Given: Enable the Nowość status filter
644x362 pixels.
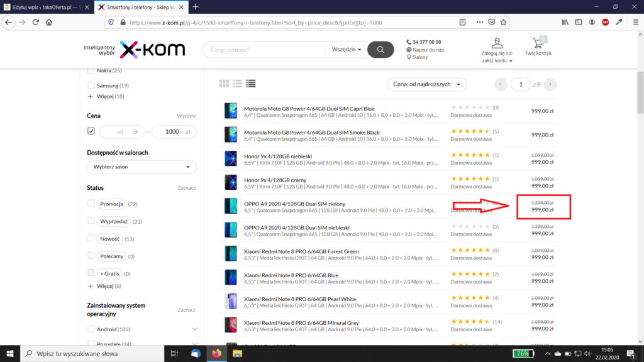Looking at the screenshot, I should click(91, 238).
